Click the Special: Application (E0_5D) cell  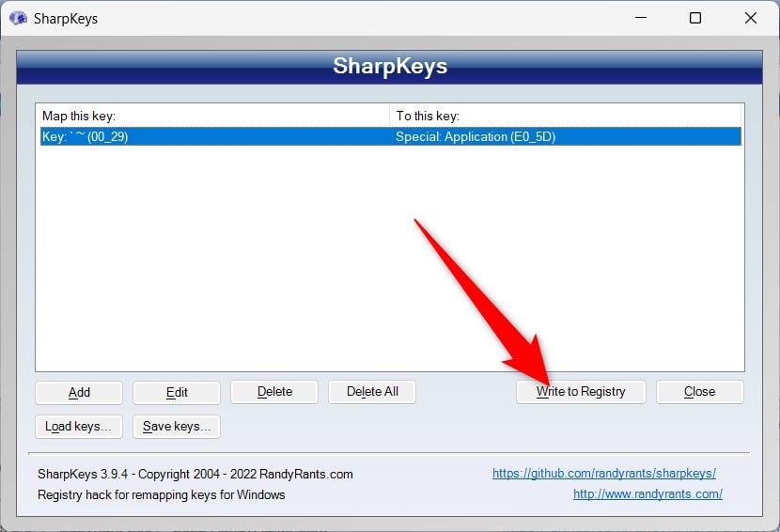pos(476,137)
